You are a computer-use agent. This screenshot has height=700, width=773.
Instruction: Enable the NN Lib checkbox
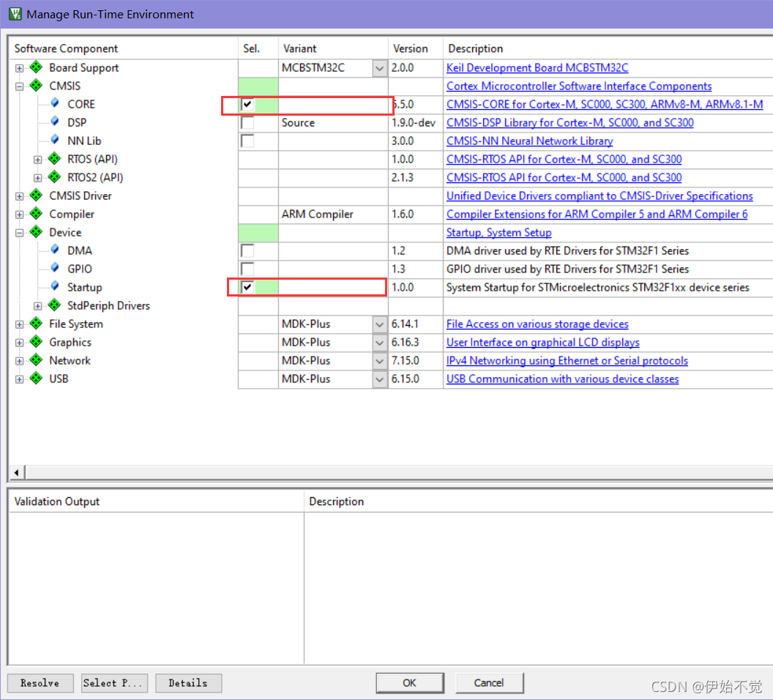[x=247, y=141]
